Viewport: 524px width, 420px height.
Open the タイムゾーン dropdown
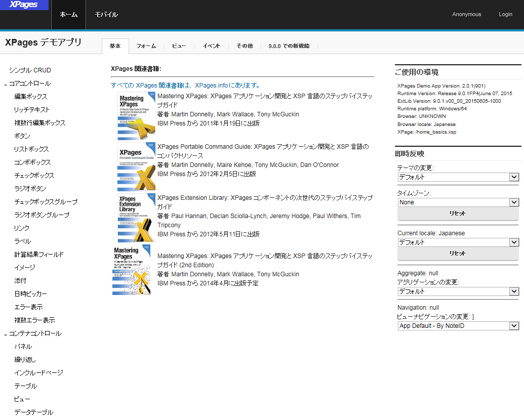pos(458,202)
